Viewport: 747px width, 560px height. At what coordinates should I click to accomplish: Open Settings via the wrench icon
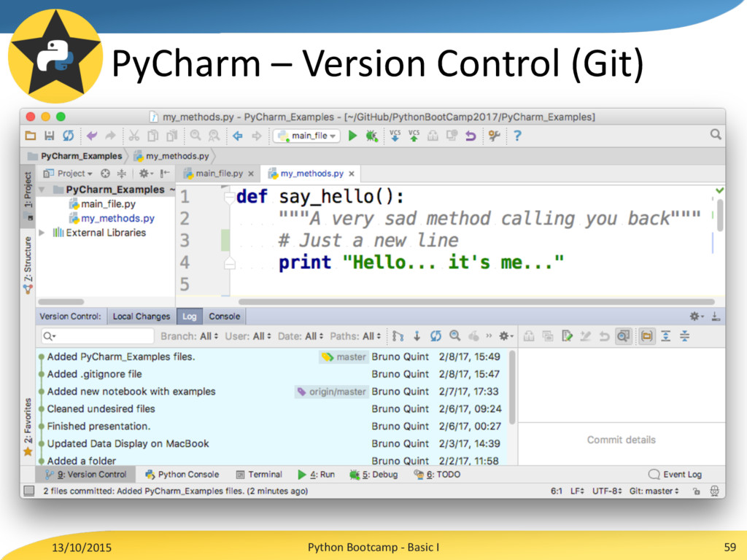tap(494, 136)
